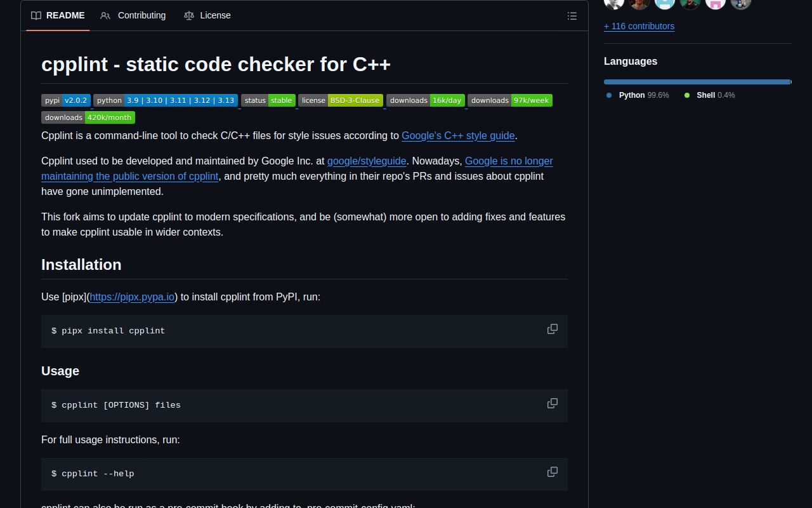Screen dimensions: 812x508
Task: Click the blue dot next to Python
Action: pyautogui.click(x=609, y=95)
